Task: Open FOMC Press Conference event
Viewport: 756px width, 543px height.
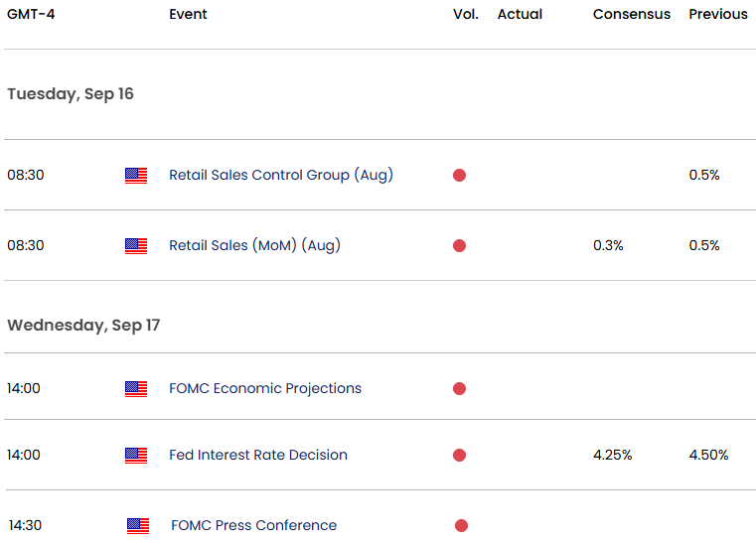Action: pos(253,525)
